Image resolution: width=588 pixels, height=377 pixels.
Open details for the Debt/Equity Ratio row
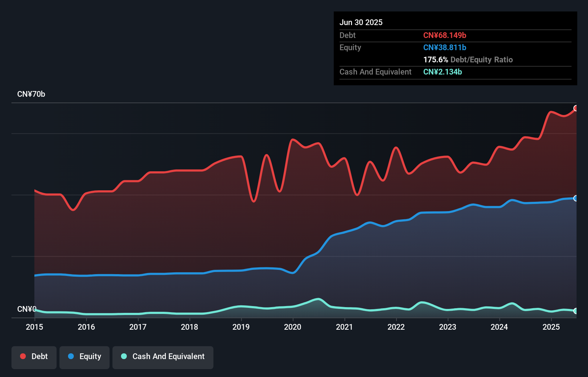468,59
